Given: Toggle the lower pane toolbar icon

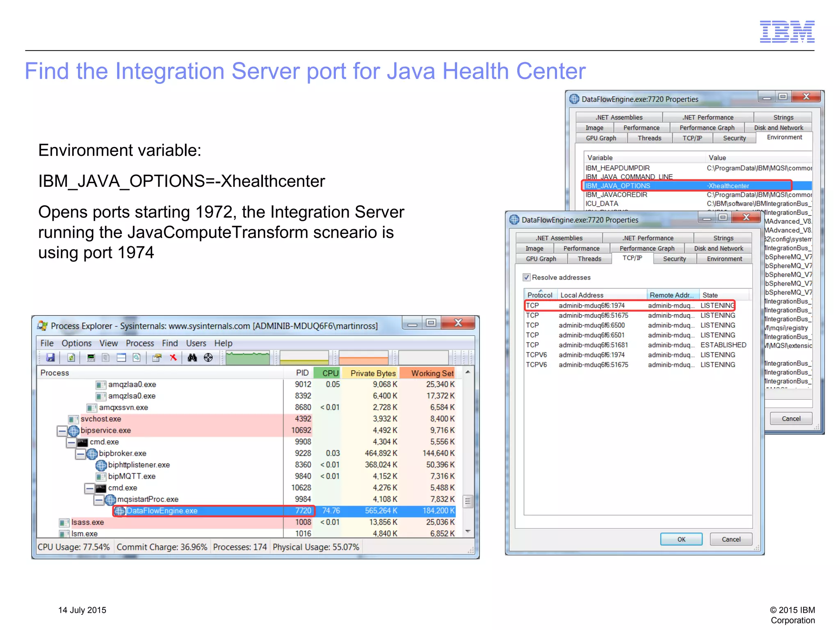Looking at the screenshot, I should [121, 357].
